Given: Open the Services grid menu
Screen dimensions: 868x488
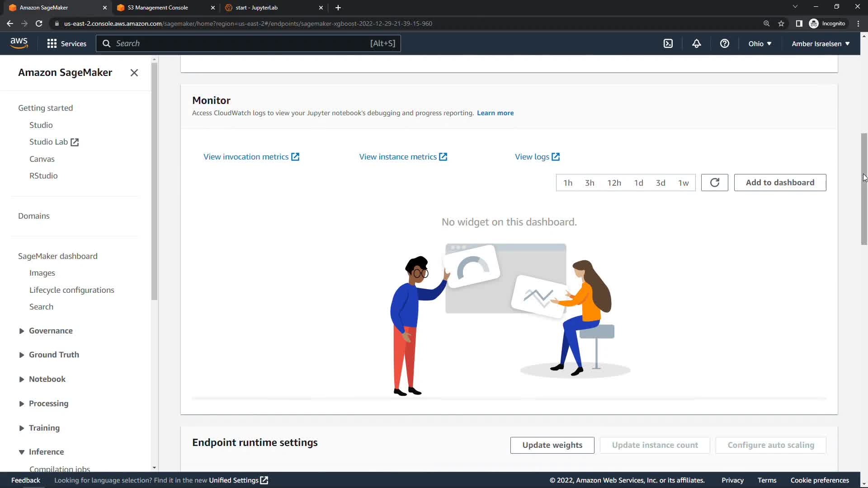Looking at the screenshot, I should (66, 43).
